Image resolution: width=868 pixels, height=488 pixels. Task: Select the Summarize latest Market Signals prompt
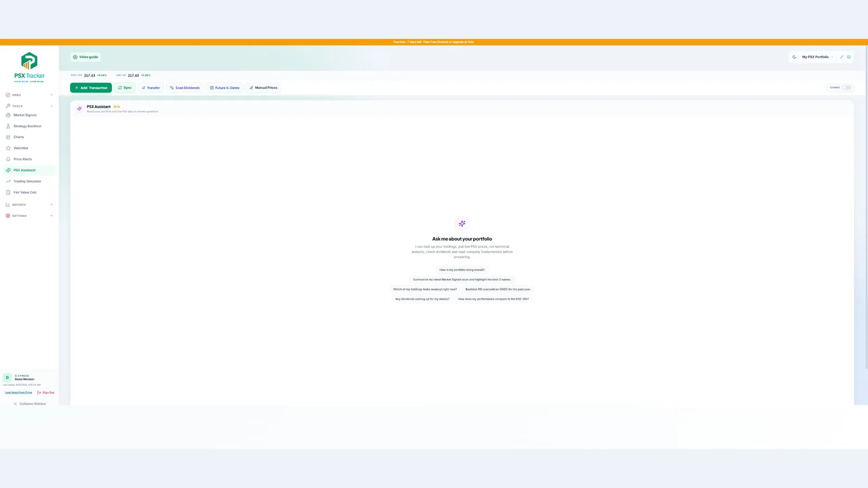462,280
